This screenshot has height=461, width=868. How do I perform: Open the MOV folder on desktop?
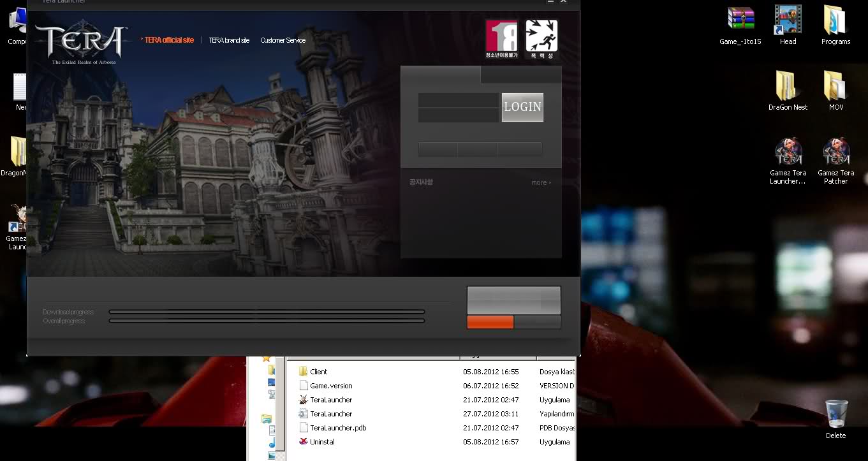(x=835, y=91)
